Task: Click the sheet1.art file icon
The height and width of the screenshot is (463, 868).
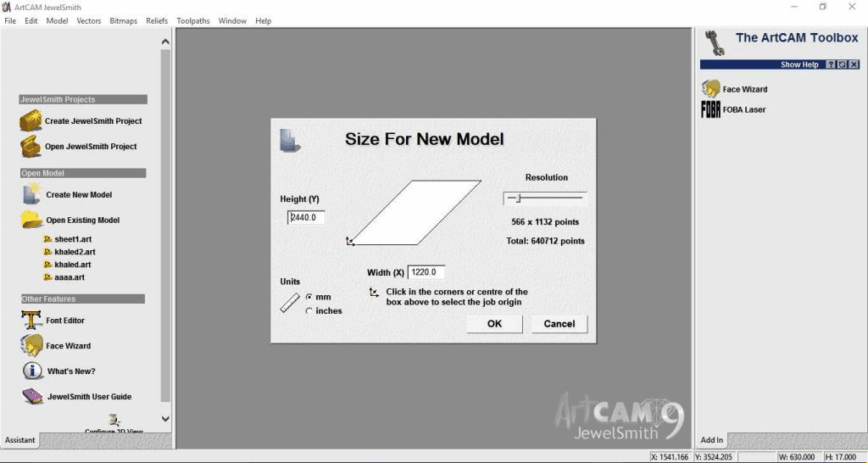Action: [47, 239]
